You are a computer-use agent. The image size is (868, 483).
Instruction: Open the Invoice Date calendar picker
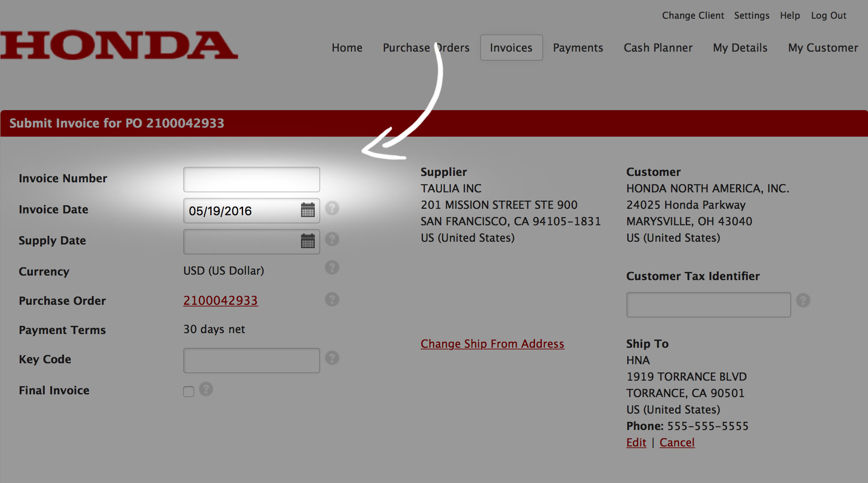[308, 210]
